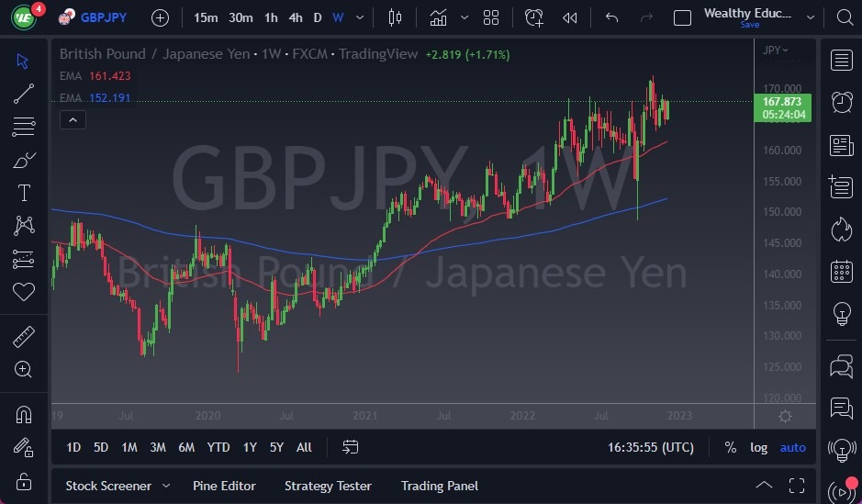Select the 30m timeframe
Viewport: 862px width, 504px height.
click(x=241, y=17)
